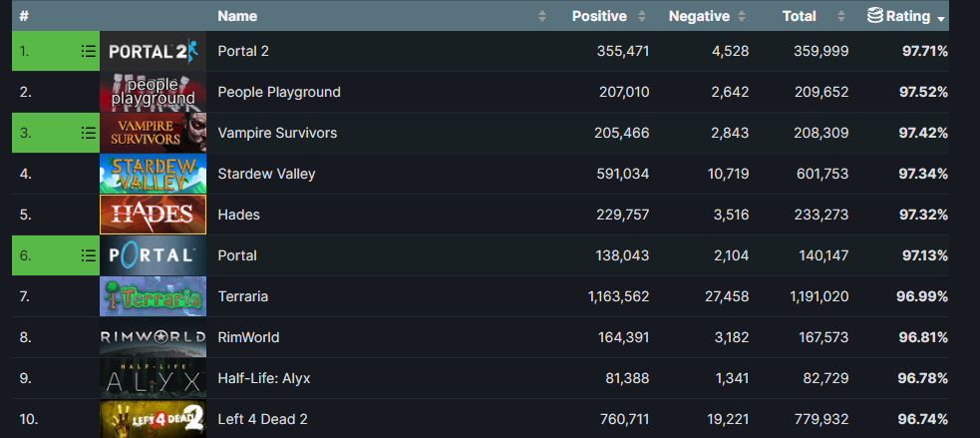980x438 pixels.
Task: Click the RimWorld logo thumbnail
Action: (153, 337)
